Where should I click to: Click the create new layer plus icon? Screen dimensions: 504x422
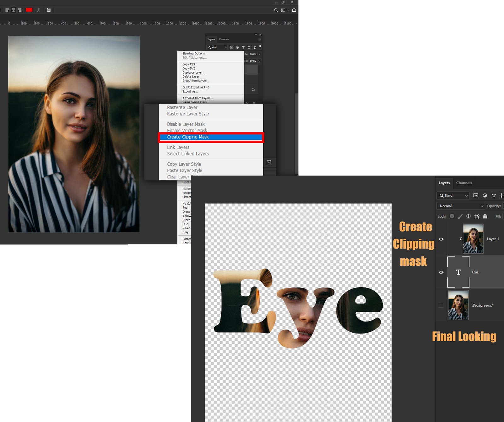(x=269, y=162)
